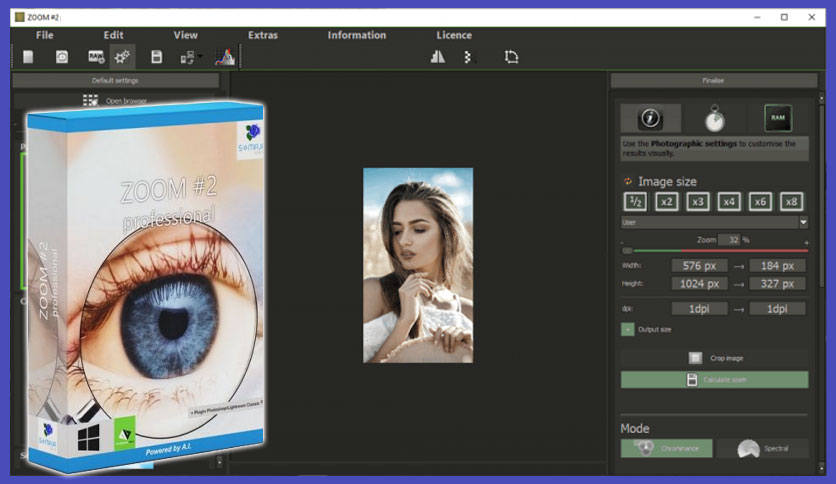Click the Finalise panel header button
The height and width of the screenshot is (484, 836).
coord(713,80)
